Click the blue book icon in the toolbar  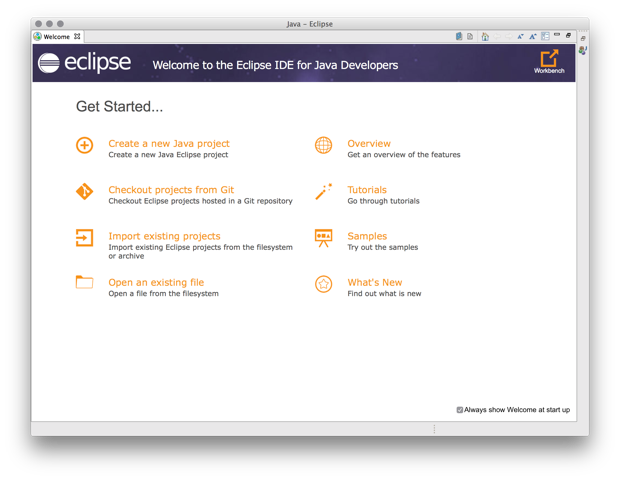[x=459, y=36]
